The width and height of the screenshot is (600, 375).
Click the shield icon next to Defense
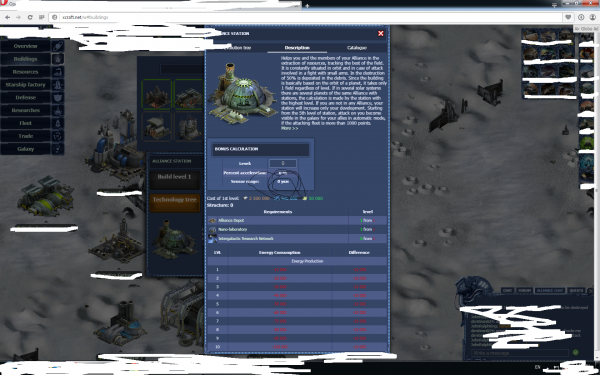tap(58, 98)
